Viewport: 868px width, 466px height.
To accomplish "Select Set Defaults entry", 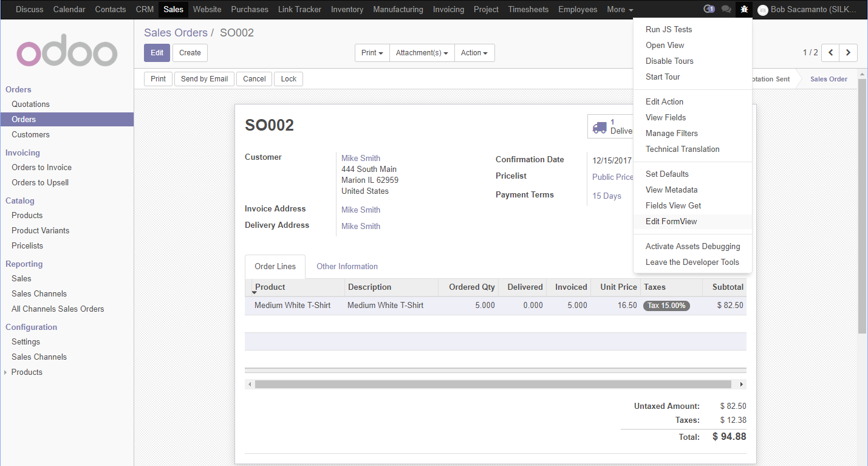I will click(x=692, y=174).
